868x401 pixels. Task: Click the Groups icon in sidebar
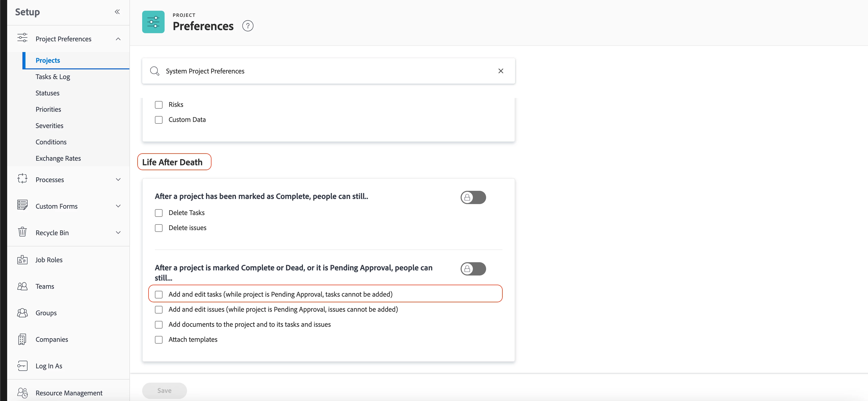click(x=22, y=313)
